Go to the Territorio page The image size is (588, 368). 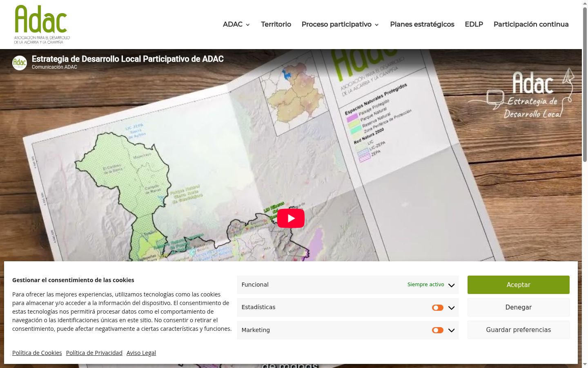click(x=276, y=24)
